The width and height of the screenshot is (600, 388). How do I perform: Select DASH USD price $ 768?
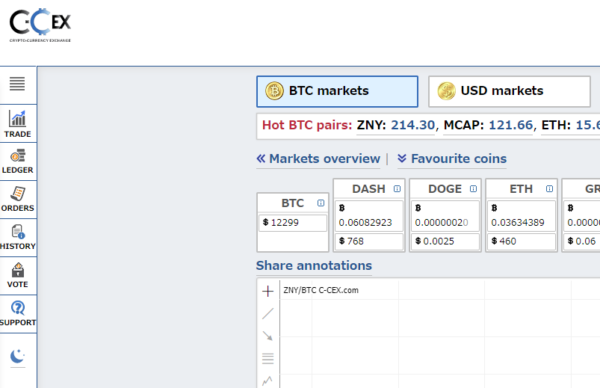(369, 241)
